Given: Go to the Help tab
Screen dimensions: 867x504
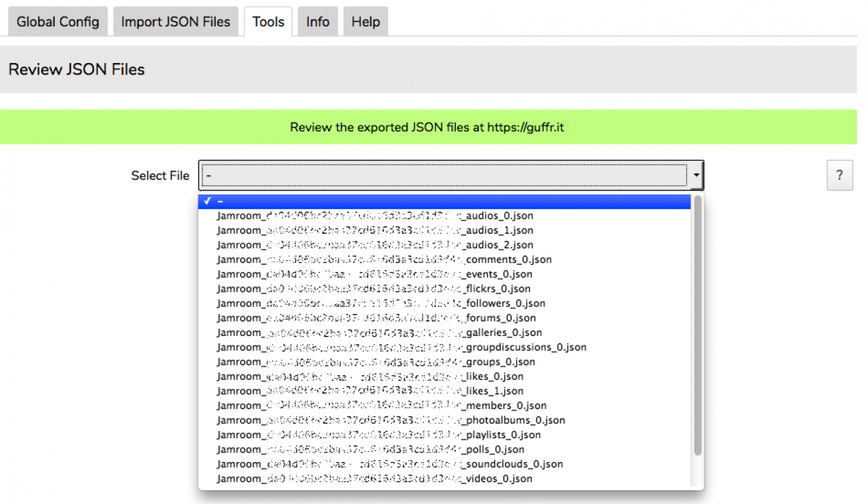Looking at the screenshot, I should pyautogui.click(x=366, y=22).
